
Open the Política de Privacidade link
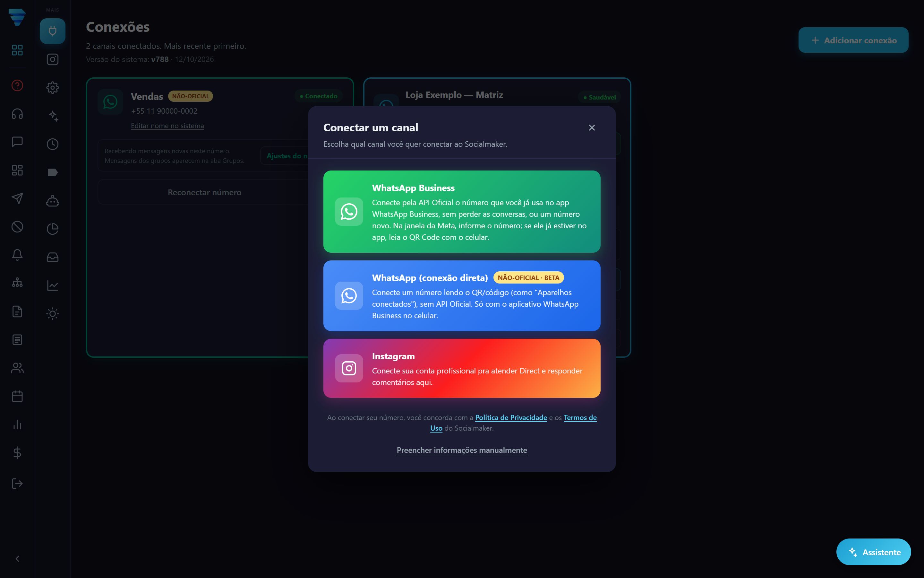[511, 417]
